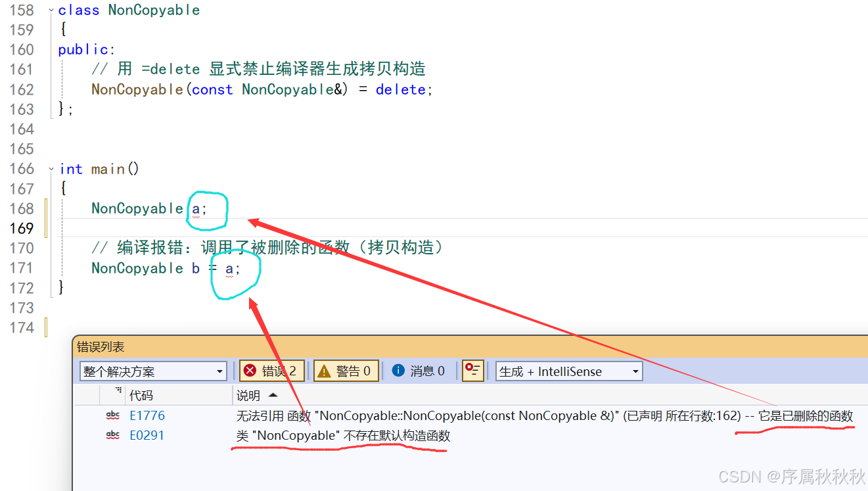Click line number 166 in the gutter
The width and height of the screenshot is (868, 491).
(x=22, y=169)
